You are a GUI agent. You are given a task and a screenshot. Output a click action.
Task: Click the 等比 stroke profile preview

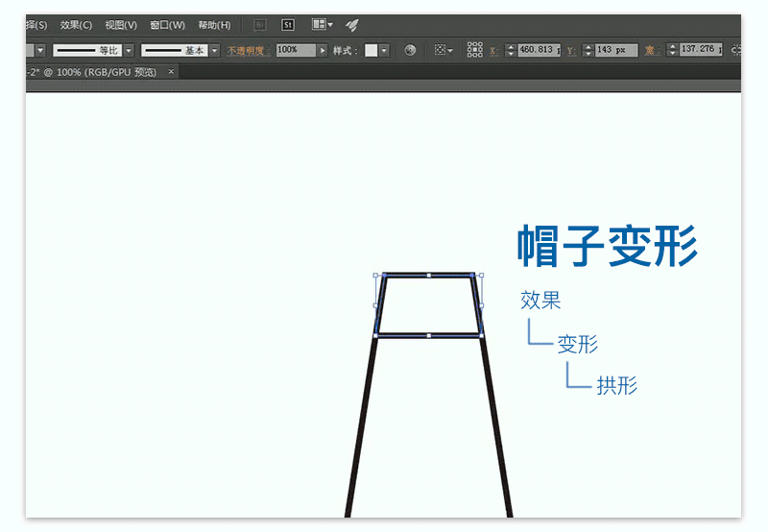(x=87, y=51)
